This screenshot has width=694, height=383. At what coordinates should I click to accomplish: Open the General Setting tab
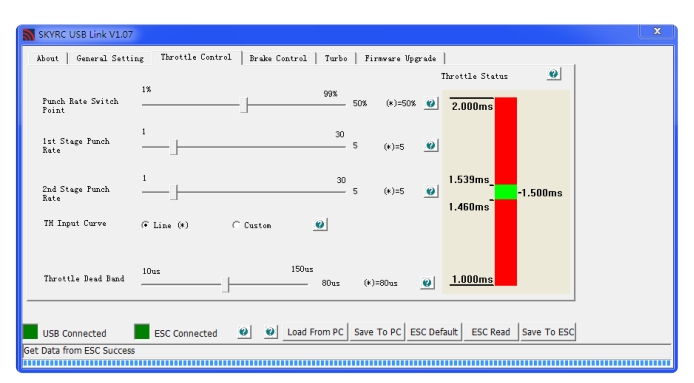point(110,58)
